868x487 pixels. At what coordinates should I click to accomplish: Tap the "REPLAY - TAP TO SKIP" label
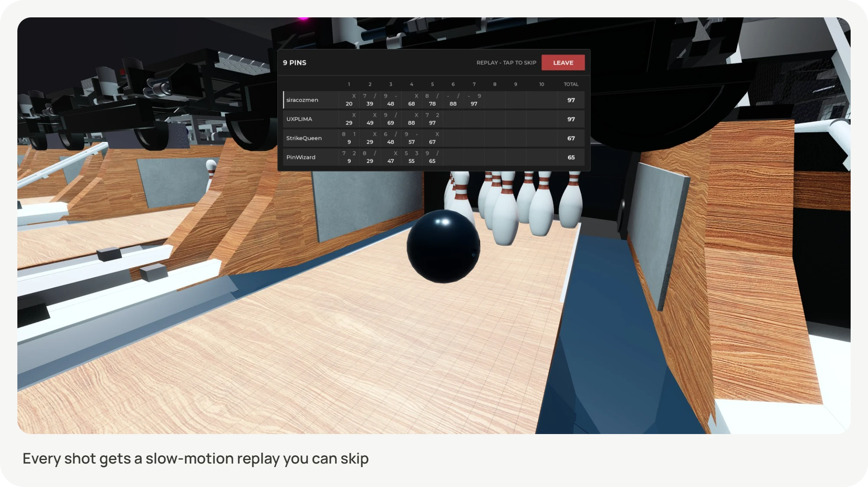tap(506, 63)
